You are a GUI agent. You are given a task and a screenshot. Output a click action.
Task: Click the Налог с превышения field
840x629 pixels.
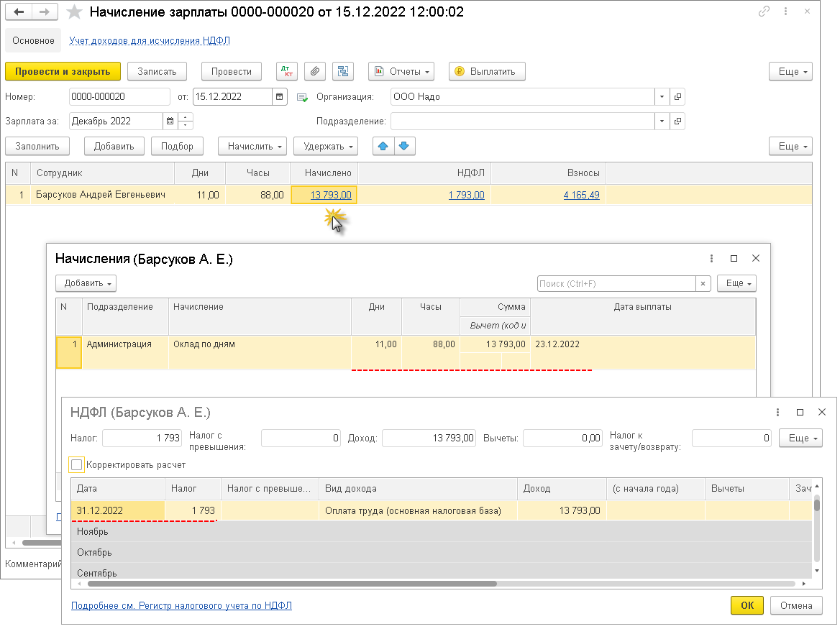click(x=301, y=438)
